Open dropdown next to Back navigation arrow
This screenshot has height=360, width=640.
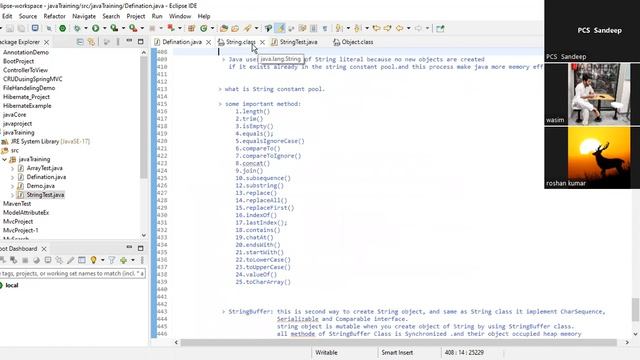click(409, 28)
